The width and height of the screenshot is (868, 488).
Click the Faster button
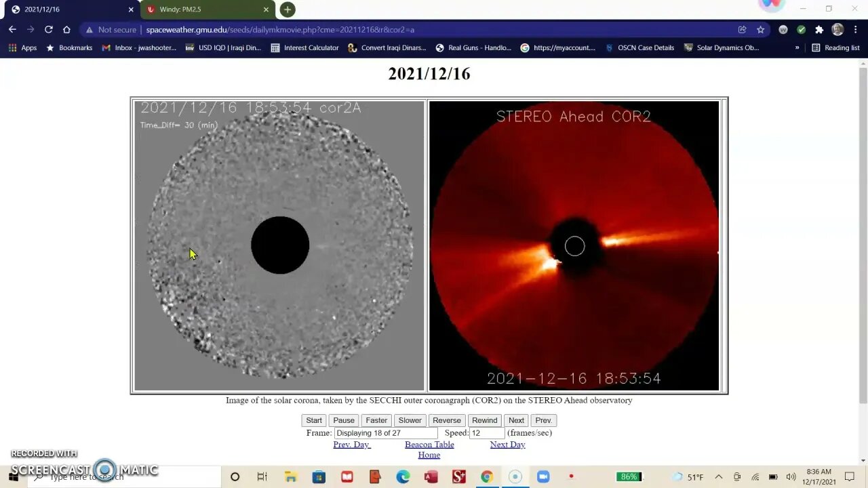376,420
